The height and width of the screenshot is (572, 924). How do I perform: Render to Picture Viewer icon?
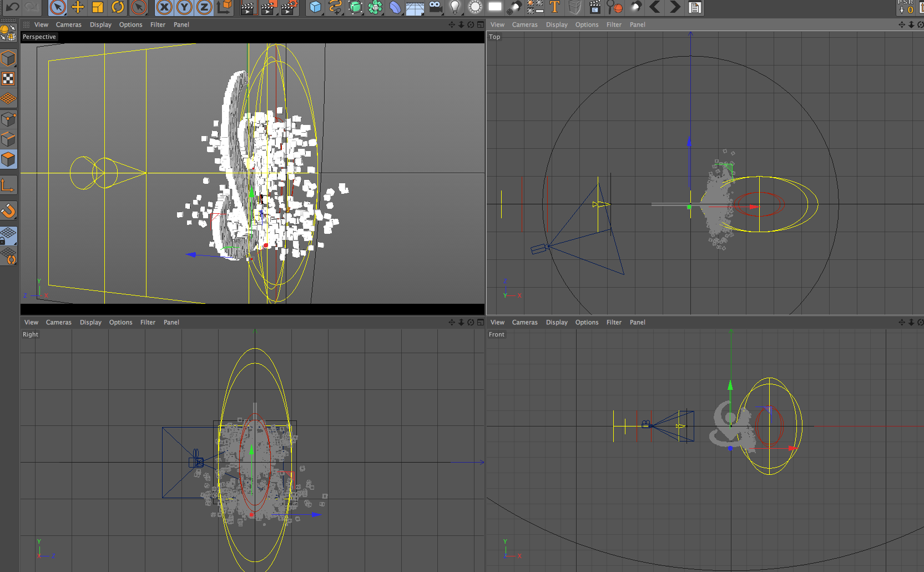click(x=268, y=7)
